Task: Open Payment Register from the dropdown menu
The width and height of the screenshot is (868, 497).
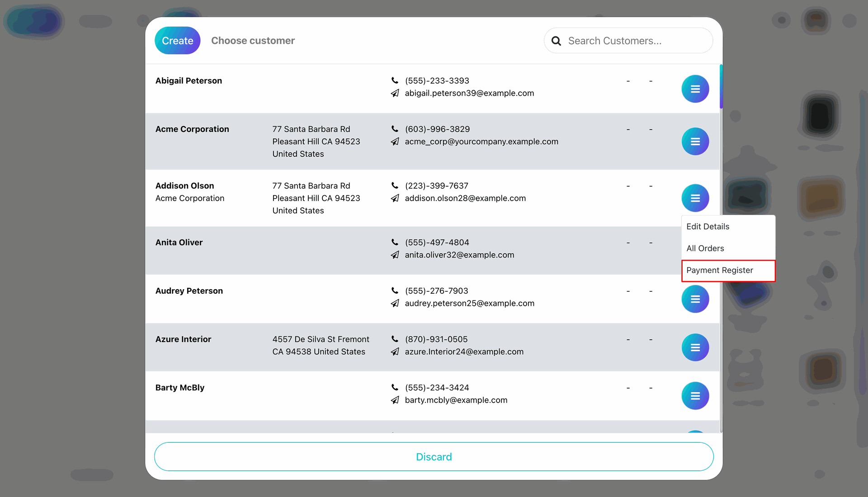Action: click(x=728, y=270)
